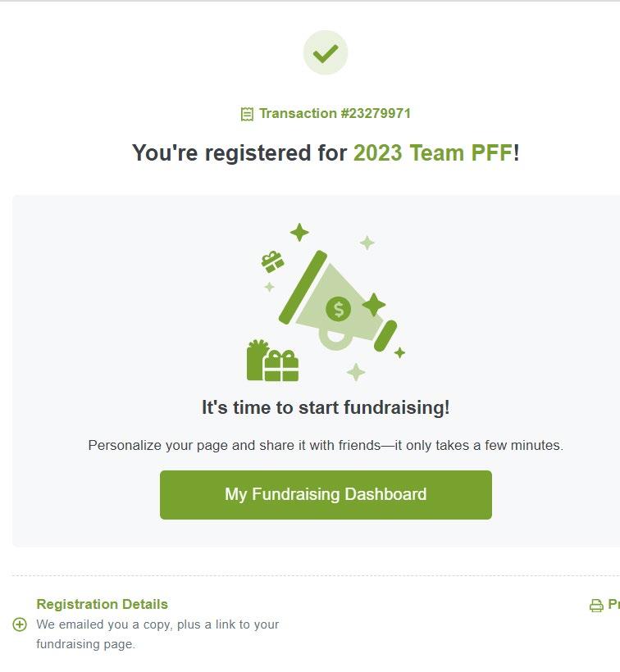Click the Registration Details heading
The image size is (620, 672).
coord(102,604)
